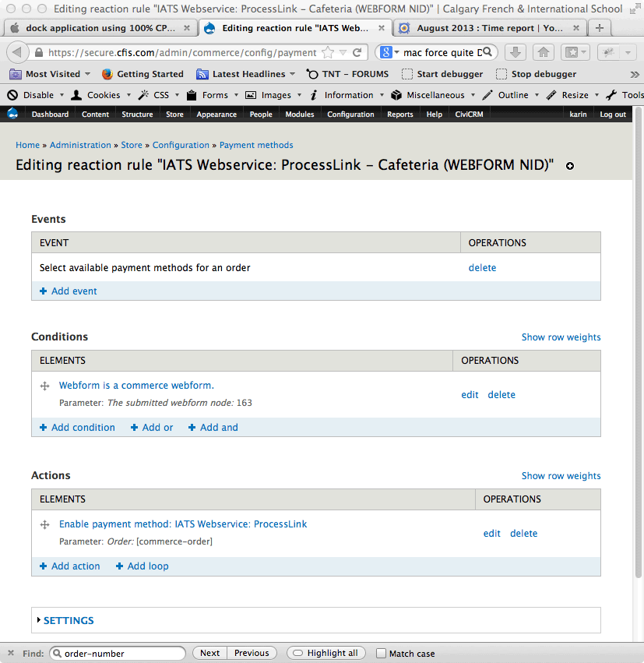Viewport: 644px width, 663px height.
Task: Click inside the order-number find field
Action: 117,653
